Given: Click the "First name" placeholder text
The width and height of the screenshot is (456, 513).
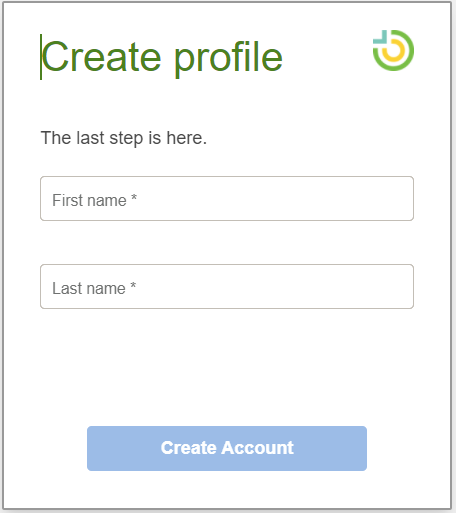Looking at the screenshot, I should tap(89, 200).
